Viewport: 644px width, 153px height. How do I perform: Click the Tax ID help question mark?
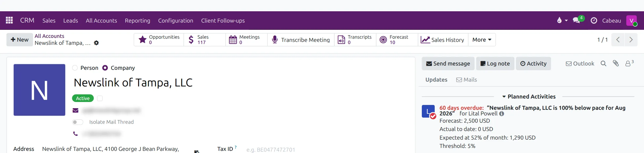[236, 147]
